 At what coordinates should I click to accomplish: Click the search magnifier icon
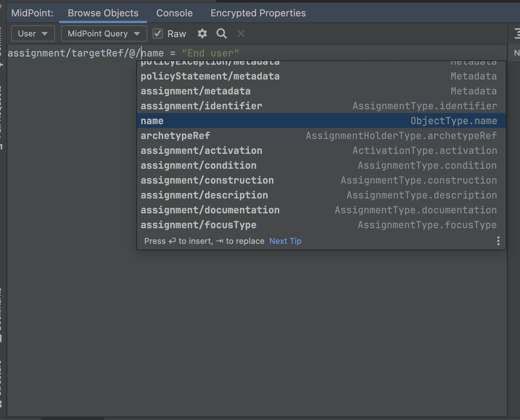pyautogui.click(x=221, y=33)
